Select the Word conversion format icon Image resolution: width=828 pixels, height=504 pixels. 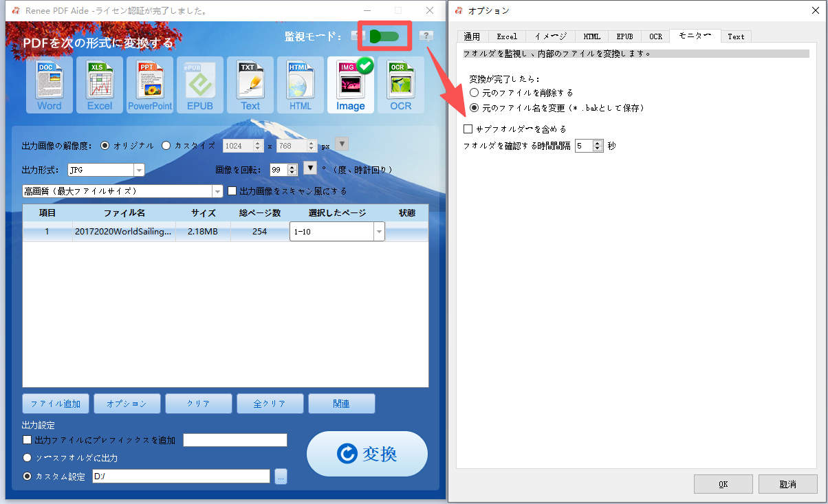tap(49, 84)
